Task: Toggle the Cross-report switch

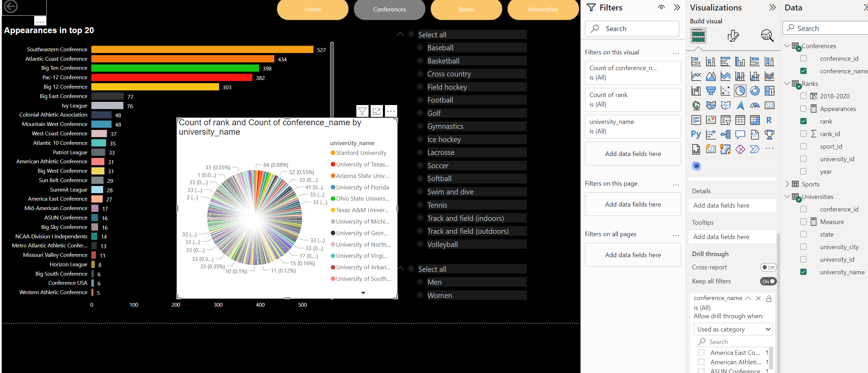Action: [768, 267]
